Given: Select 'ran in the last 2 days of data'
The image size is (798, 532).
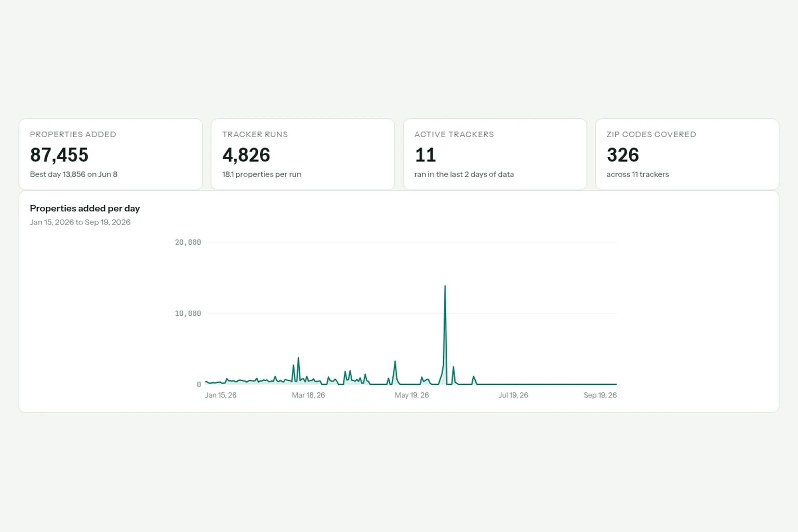Looking at the screenshot, I should click(x=464, y=174).
